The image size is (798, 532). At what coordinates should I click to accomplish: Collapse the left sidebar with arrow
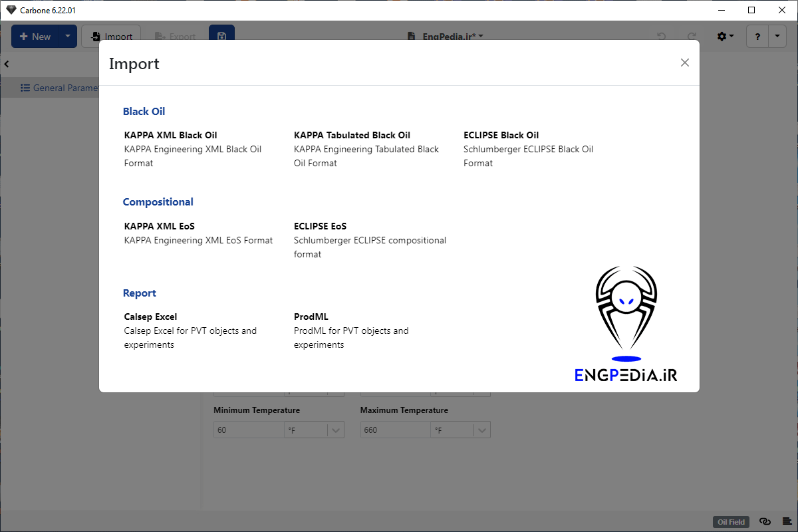tap(7, 64)
